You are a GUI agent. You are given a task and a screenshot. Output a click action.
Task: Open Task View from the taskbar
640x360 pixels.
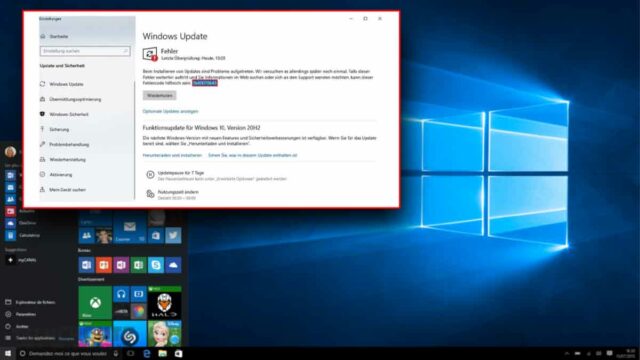[131, 353]
